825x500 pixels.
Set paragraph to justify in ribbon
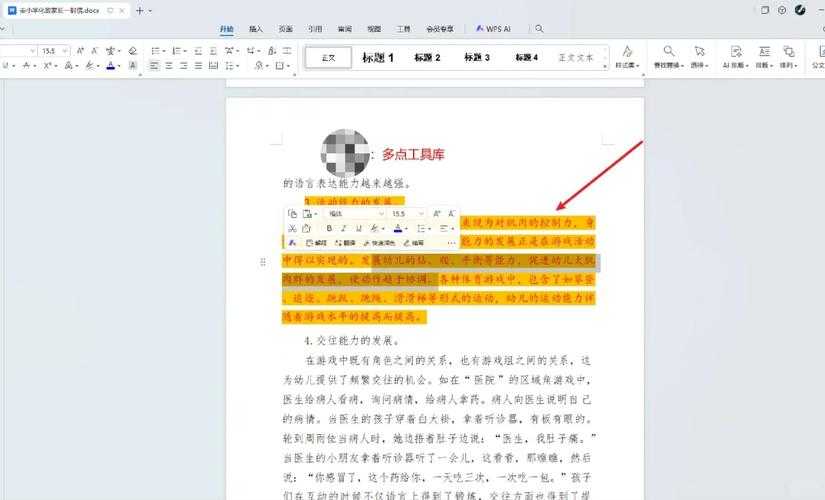(x=198, y=65)
